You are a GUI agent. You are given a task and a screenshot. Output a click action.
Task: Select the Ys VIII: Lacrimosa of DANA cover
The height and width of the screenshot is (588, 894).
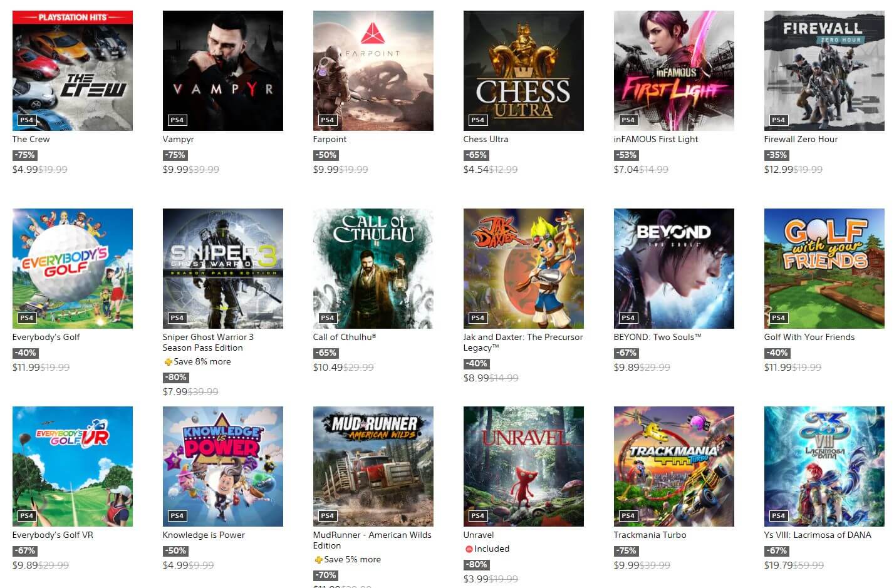824,467
